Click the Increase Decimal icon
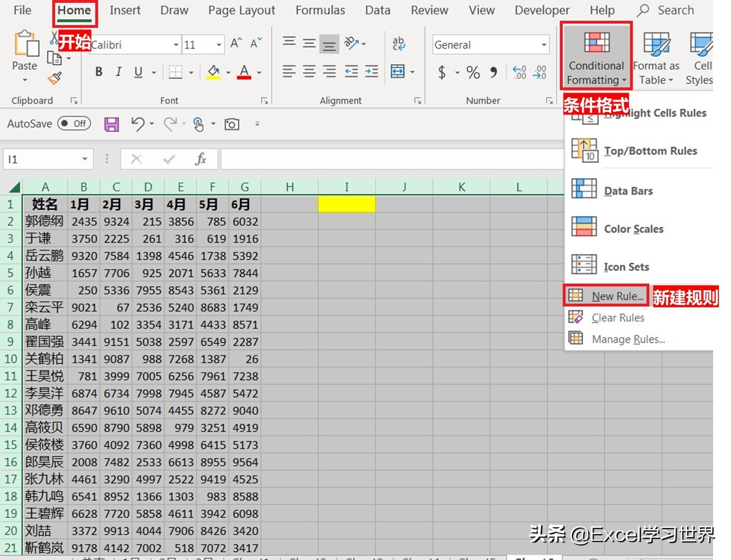The height and width of the screenshot is (560, 731). coord(520,73)
